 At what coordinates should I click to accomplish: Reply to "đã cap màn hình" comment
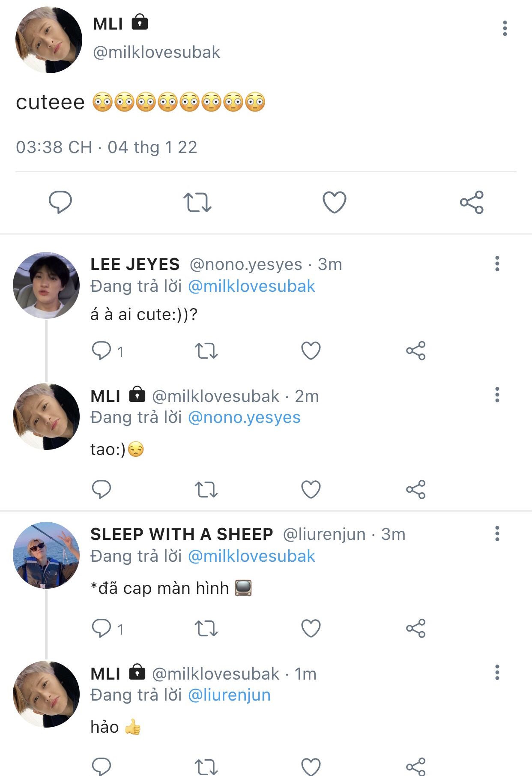click(102, 629)
